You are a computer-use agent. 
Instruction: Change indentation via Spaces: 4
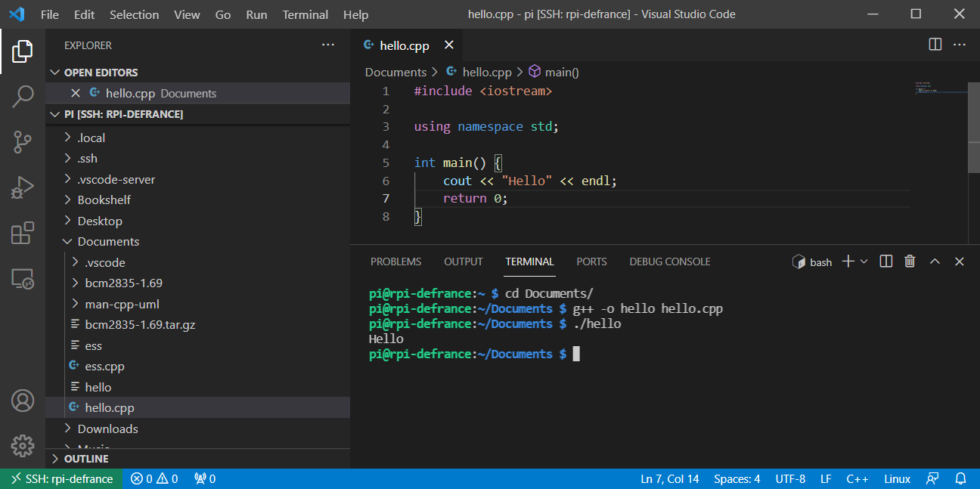pyautogui.click(x=737, y=478)
